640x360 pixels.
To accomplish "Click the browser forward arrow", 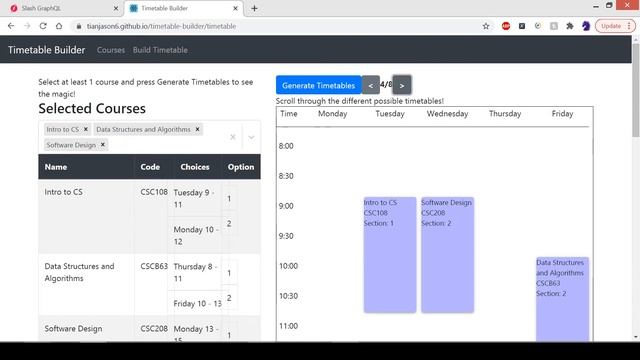I will (27, 26).
